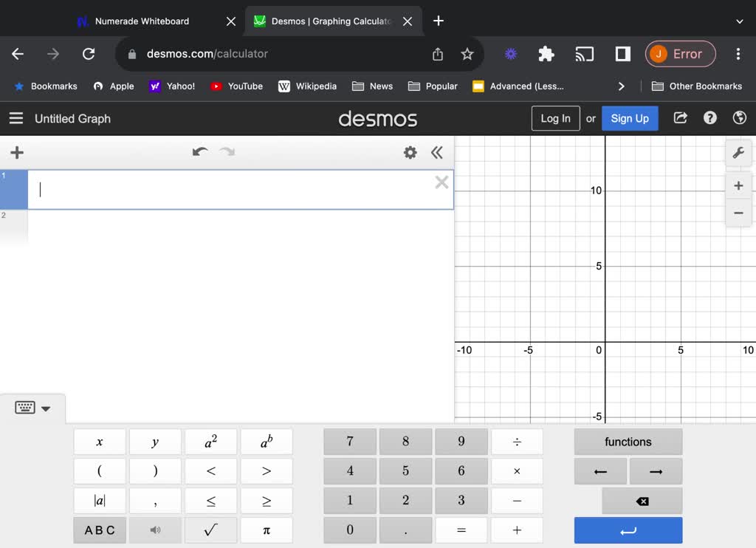
Task: Insert the greater-than key
Action: 266,471
